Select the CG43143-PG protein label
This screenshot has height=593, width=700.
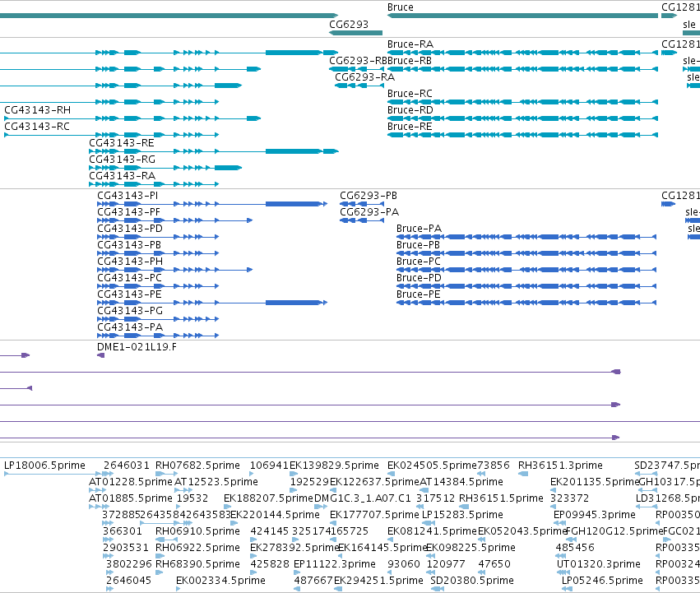130,311
